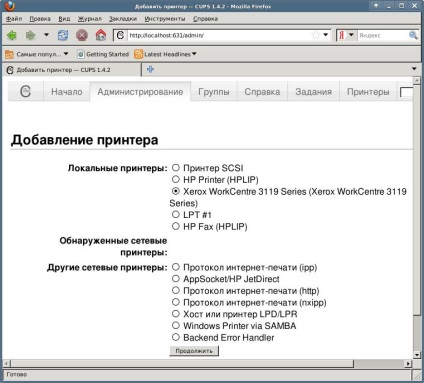Open the Инструменты menu

coord(165,19)
